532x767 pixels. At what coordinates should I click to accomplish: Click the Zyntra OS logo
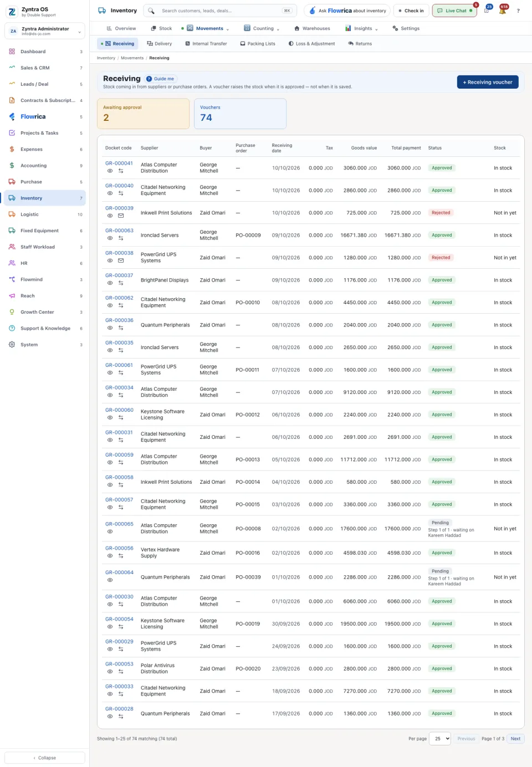[12, 12]
